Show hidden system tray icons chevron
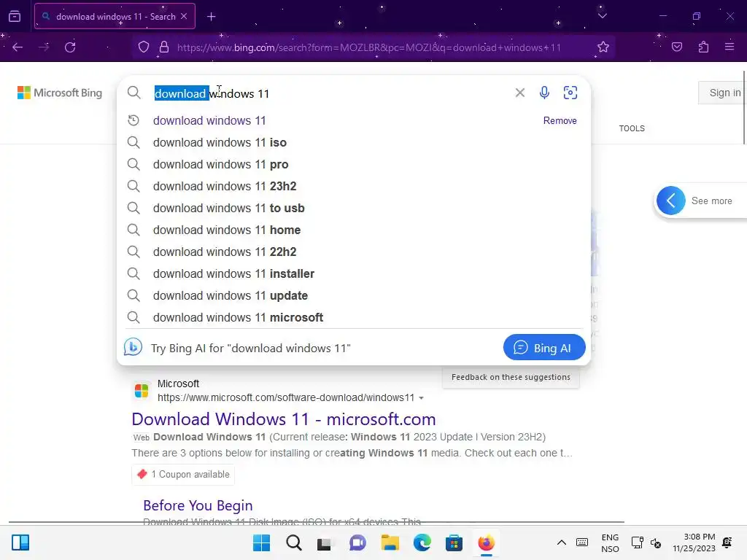 (x=562, y=542)
